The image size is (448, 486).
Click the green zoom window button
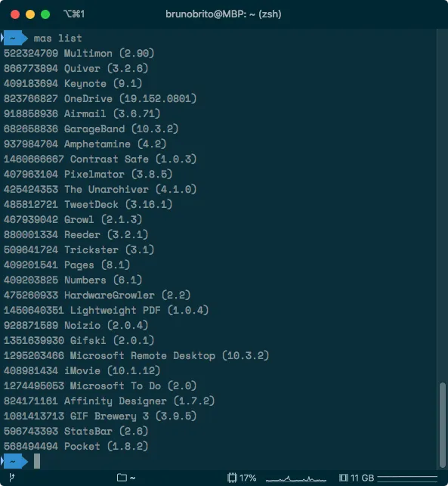tap(45, 14)
